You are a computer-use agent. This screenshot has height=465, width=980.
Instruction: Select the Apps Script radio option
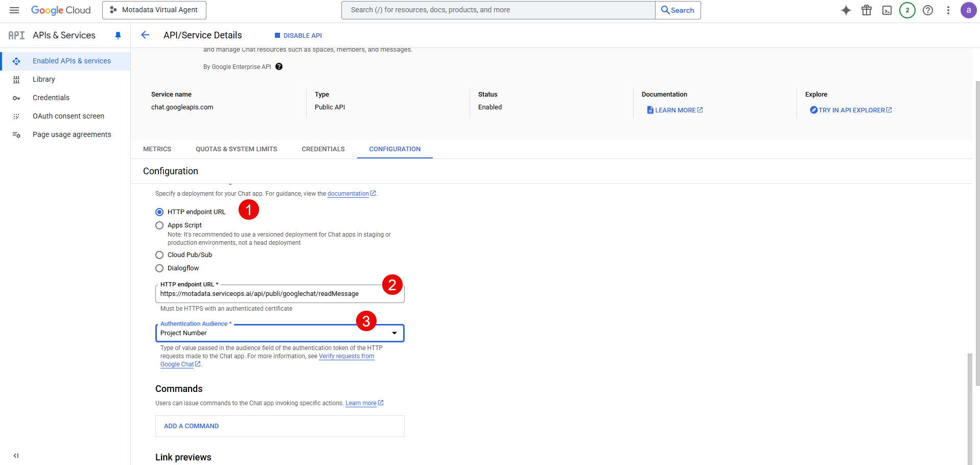click(159, 225)
